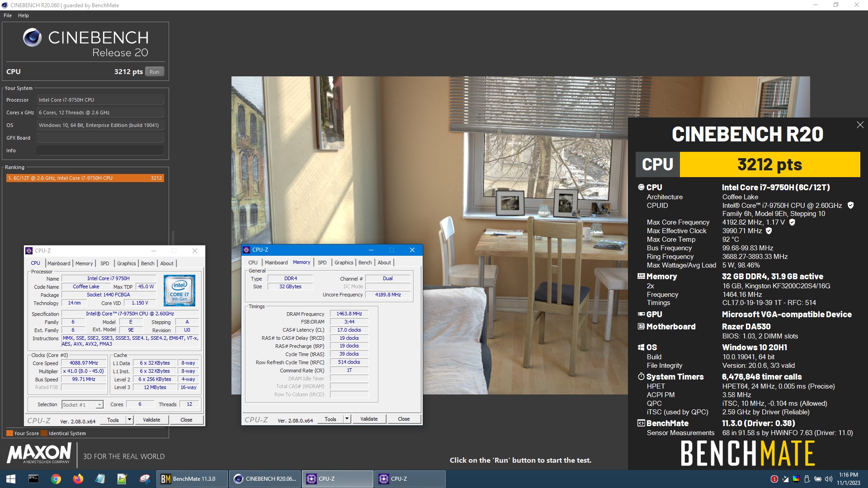Launch Command Prompt from the taskbar
The image size is (868, 488).
[x=33, y=479]
